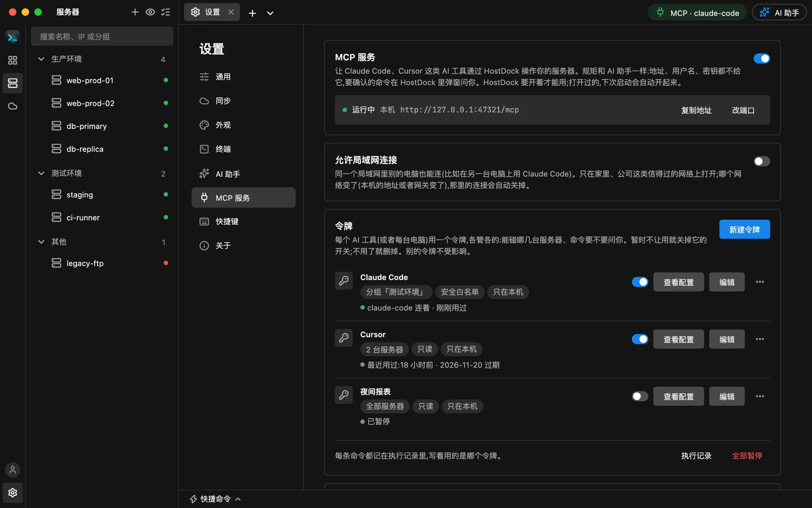Collapse the 生产环境 group
This screenshot has height=508, width=812.
41,59
